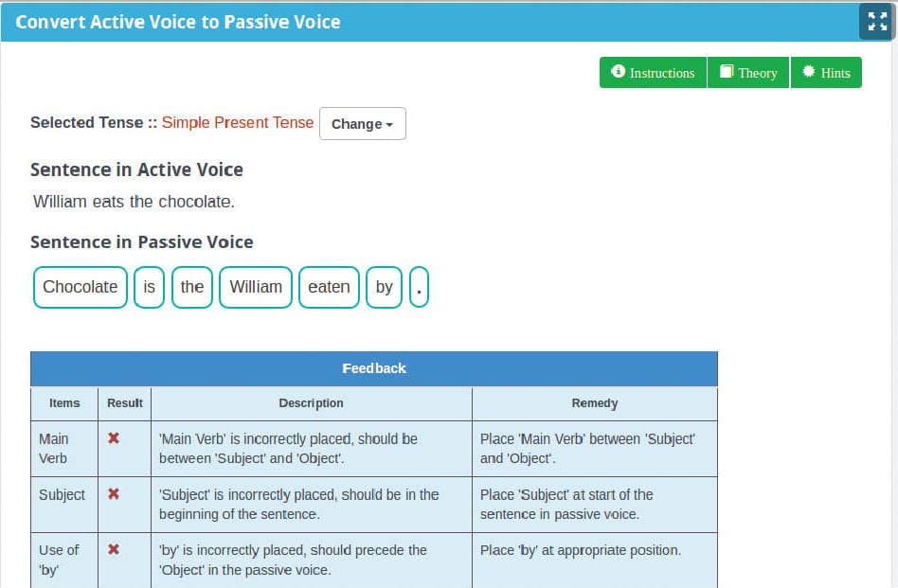Click the info icon on Instructions
898x588 pixels.
coord(619,72)
